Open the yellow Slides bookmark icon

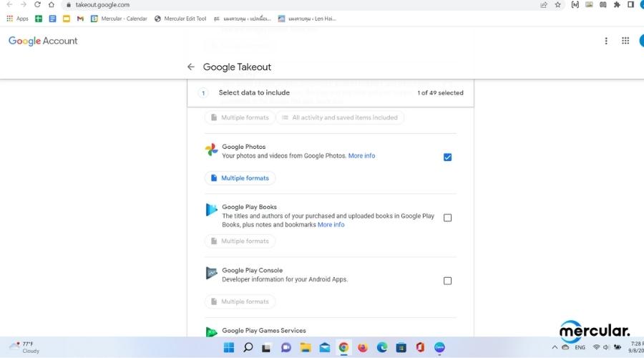[67, 19]
